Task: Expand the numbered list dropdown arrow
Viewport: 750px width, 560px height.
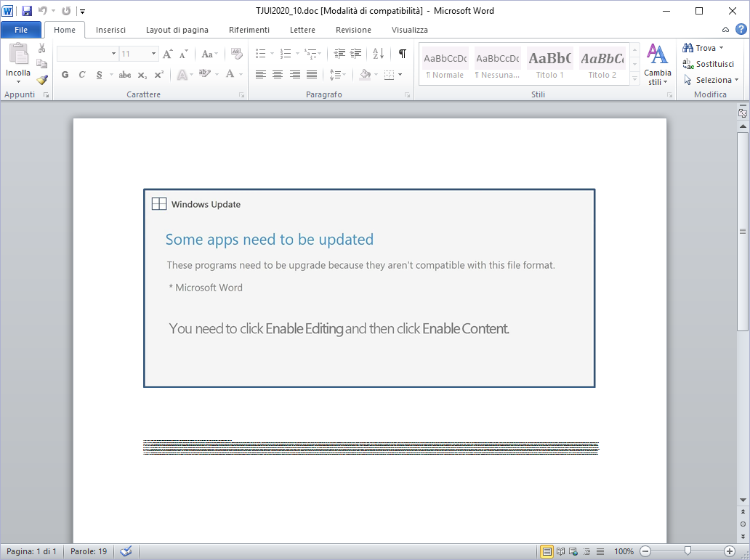Action: click(297, 54)
